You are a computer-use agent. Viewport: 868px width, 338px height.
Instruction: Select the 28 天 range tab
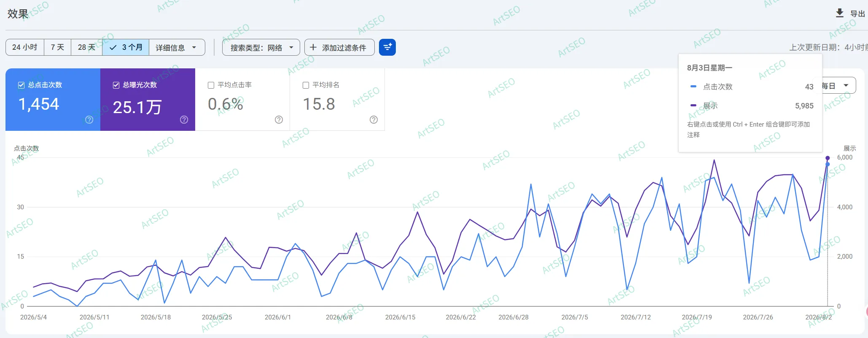click(x=86, y=47)
